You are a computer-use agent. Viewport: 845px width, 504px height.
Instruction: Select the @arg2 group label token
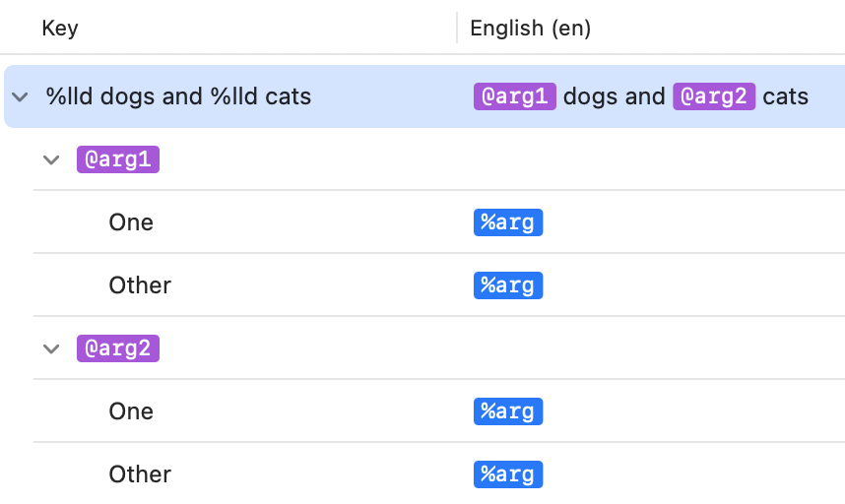tap(118, 348)
